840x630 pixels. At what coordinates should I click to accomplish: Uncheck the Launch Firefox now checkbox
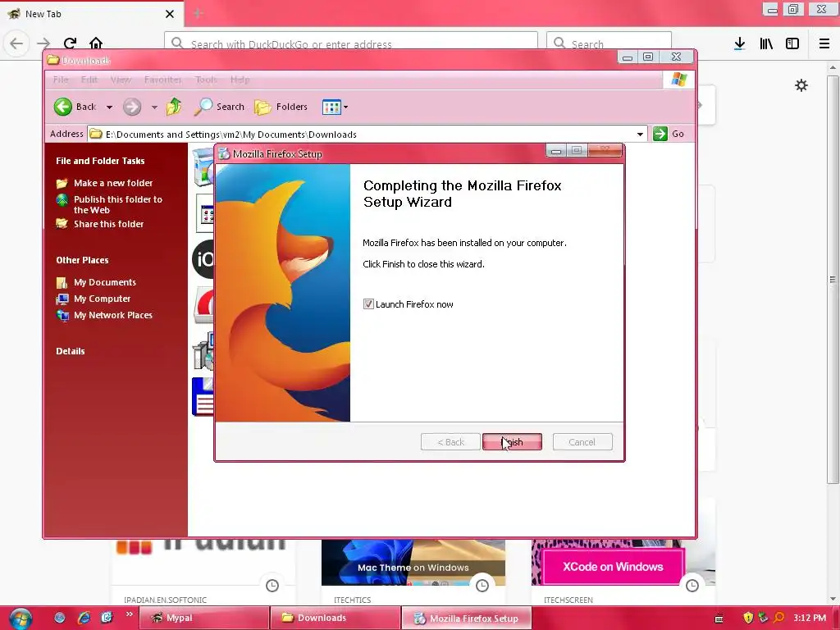tap(368, 304)
